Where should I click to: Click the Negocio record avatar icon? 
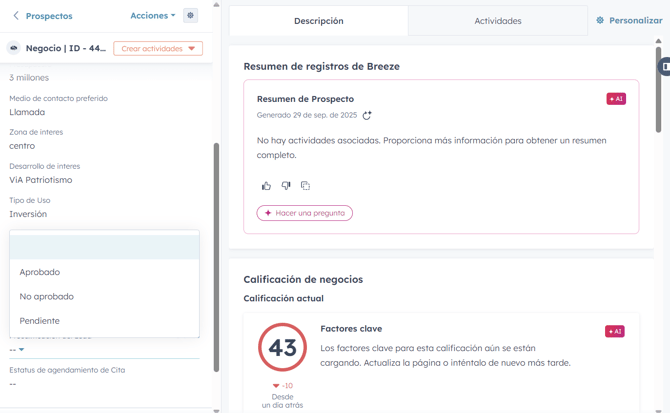14,48
